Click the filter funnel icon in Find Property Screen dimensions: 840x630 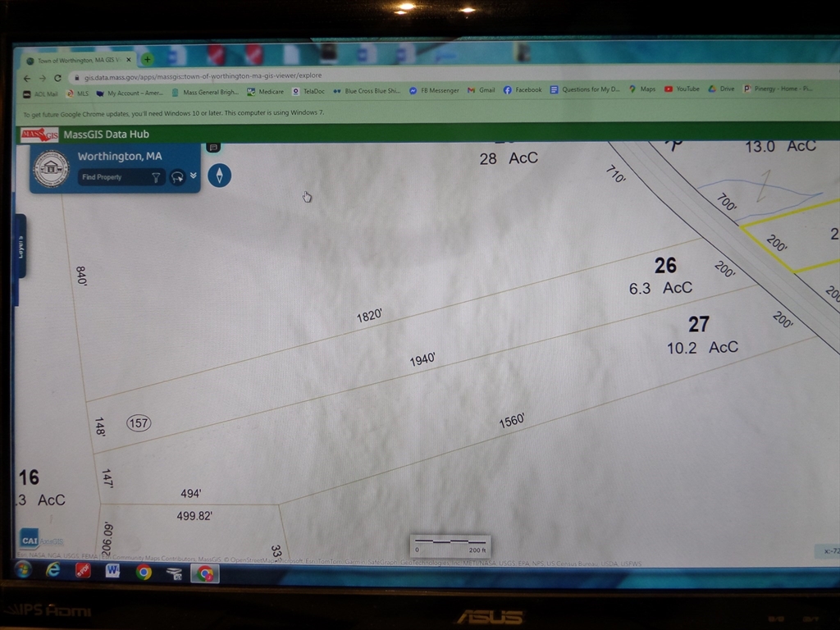coord(156,177)
